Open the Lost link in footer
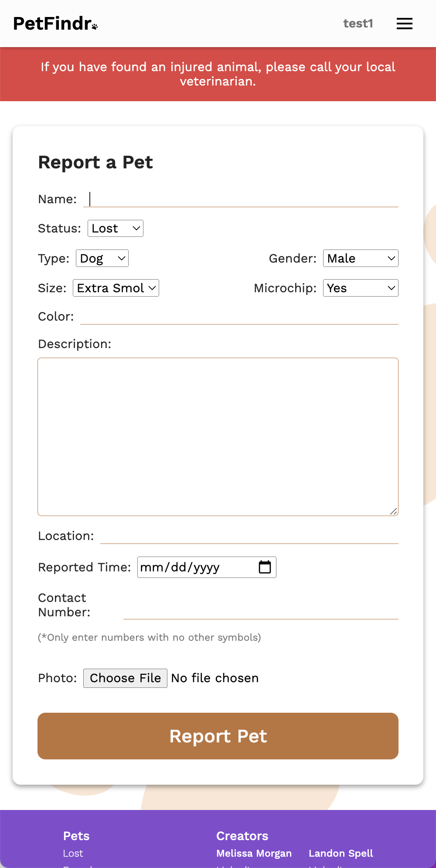The height and width of the screenshot is (868, 436). pyautogui.click(x=73, y=853)
